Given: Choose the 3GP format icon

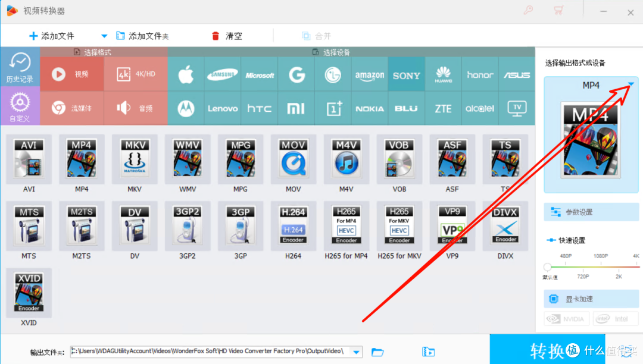Looking at the screenshot, I should click(x=241, y=226).
